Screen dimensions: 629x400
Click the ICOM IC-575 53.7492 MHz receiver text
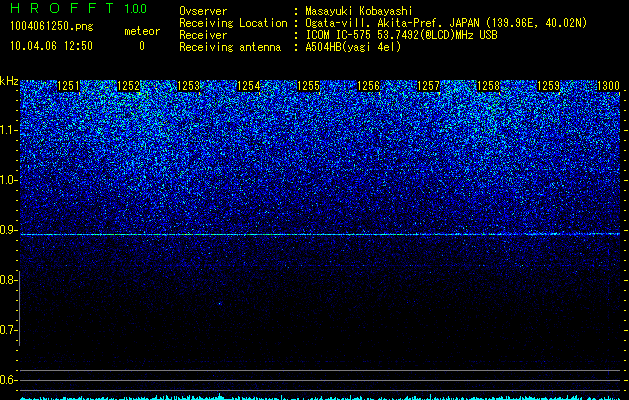point(401,35)
